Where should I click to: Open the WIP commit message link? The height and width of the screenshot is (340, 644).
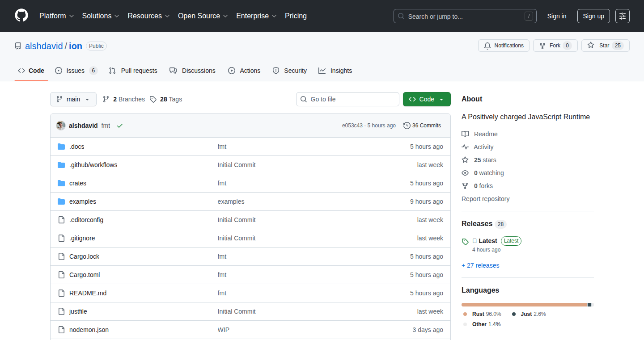pos(224,330)
